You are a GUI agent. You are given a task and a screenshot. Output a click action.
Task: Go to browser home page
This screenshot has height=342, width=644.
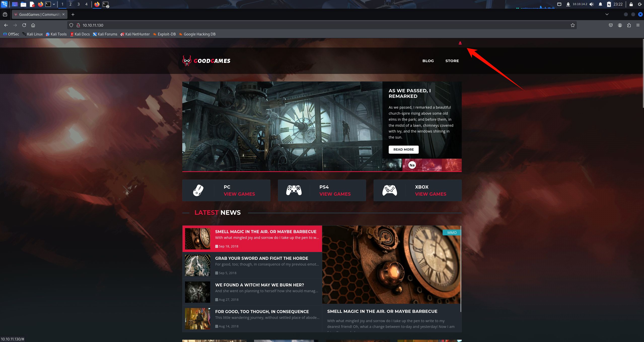(x=33, y=25)
